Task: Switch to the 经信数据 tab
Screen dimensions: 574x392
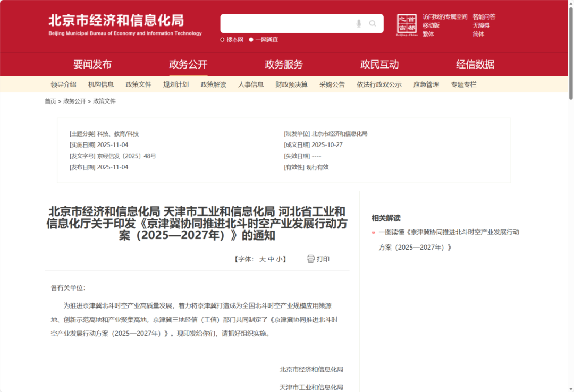Action: click(x=474, y=64)
